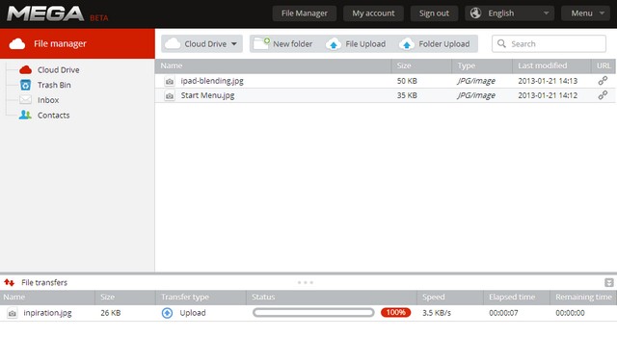Sort by Last modified column
This screenshot has width=617, height=364.
[x=551, y=65]
